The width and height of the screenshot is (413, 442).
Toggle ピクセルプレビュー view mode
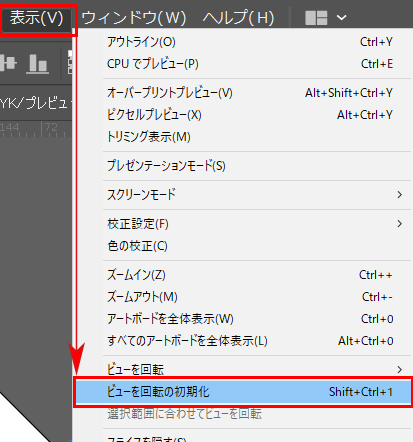pos(257,115)
